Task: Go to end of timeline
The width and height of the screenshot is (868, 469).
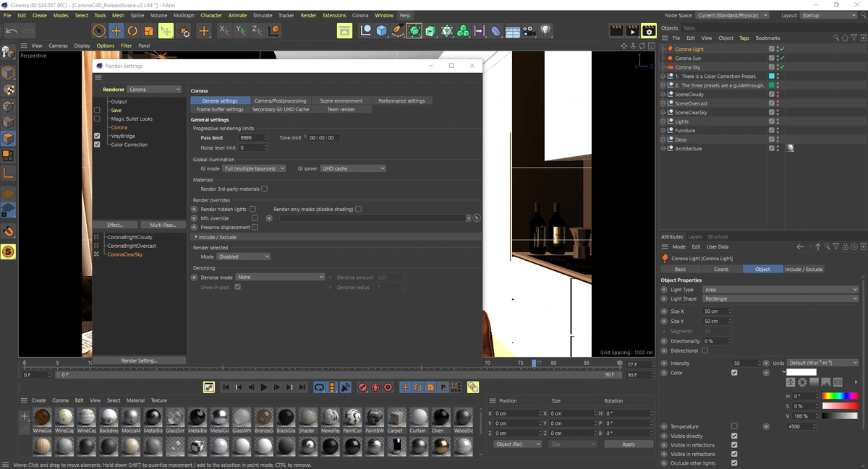Action: click(302, 387)
